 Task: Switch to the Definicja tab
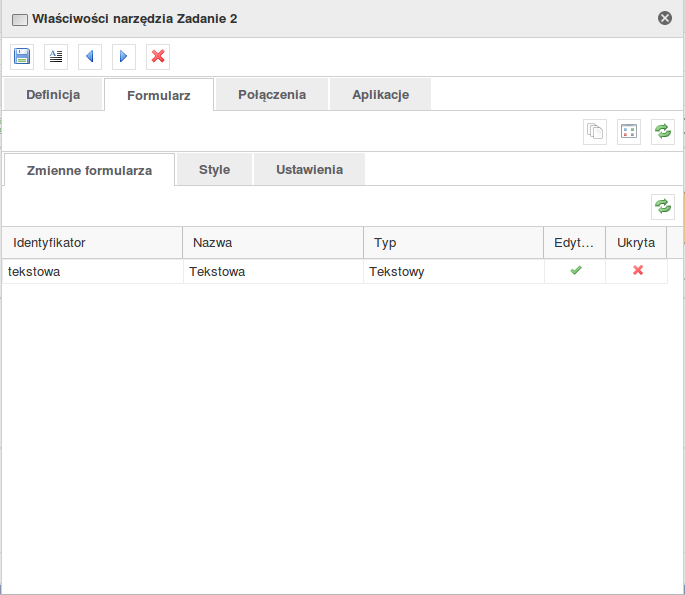click(53, 95)
